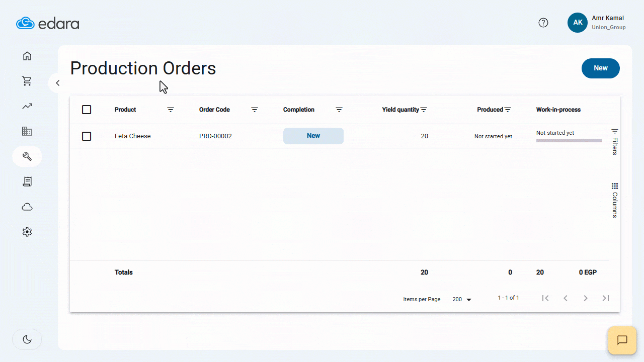This screenshot has width=644, height=362.
Task: Open the Columns side panel tab
Action: coord(614,200)
